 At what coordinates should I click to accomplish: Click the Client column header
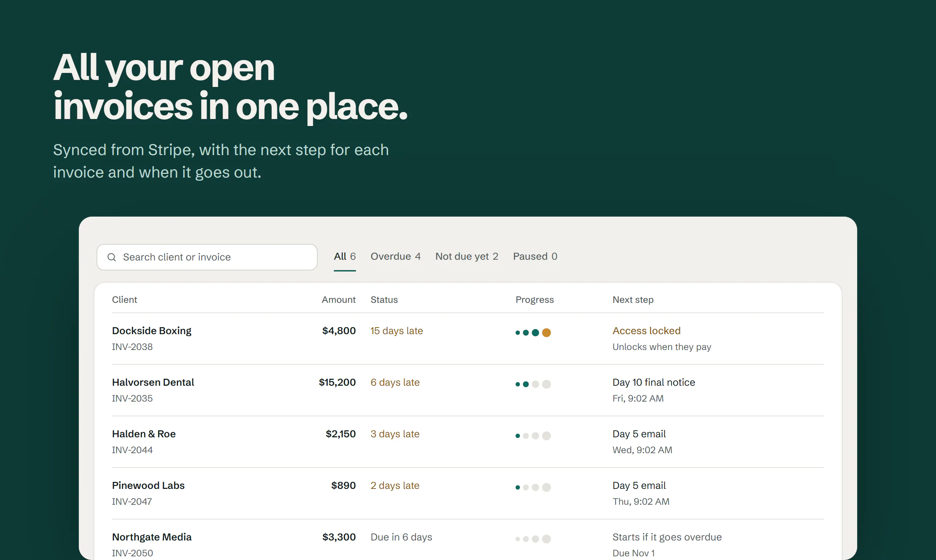click(125, 300)
